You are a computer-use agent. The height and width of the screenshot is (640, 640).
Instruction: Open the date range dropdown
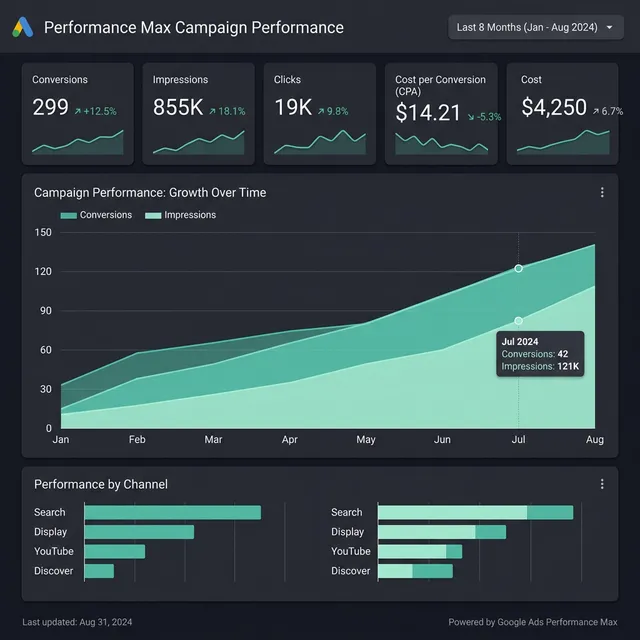click(x=536, y=28)
